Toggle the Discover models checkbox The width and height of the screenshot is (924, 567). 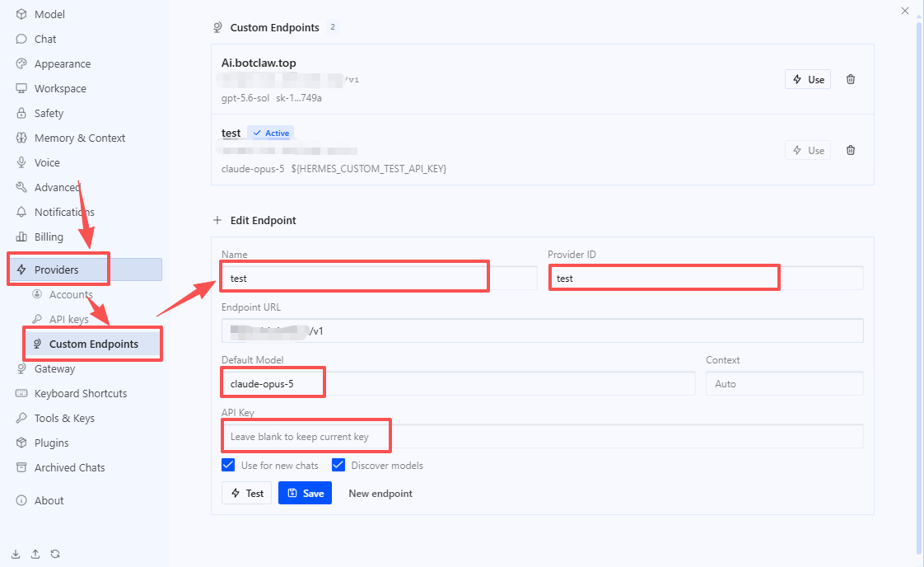pyautogui.click(x=338, y=465)
